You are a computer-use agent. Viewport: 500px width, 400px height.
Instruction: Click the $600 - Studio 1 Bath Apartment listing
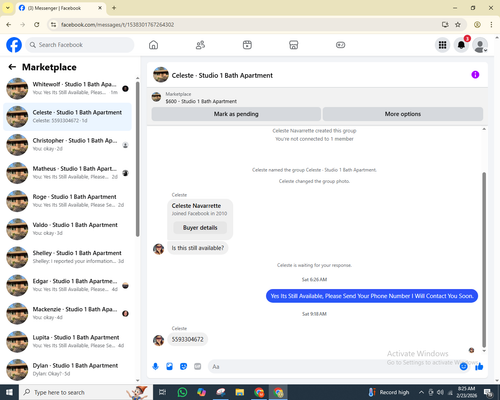click(x=201, y=101)
